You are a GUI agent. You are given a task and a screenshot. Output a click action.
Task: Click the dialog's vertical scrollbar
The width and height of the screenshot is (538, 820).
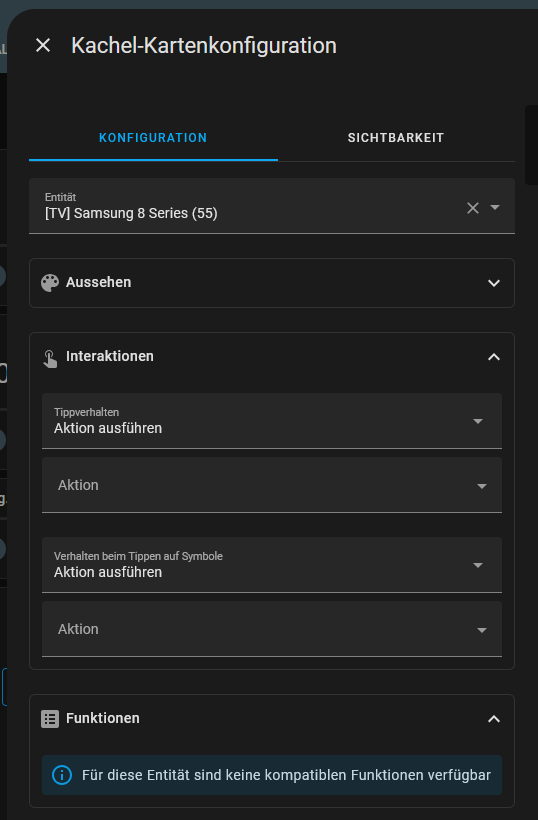click(x=531, y=145)
